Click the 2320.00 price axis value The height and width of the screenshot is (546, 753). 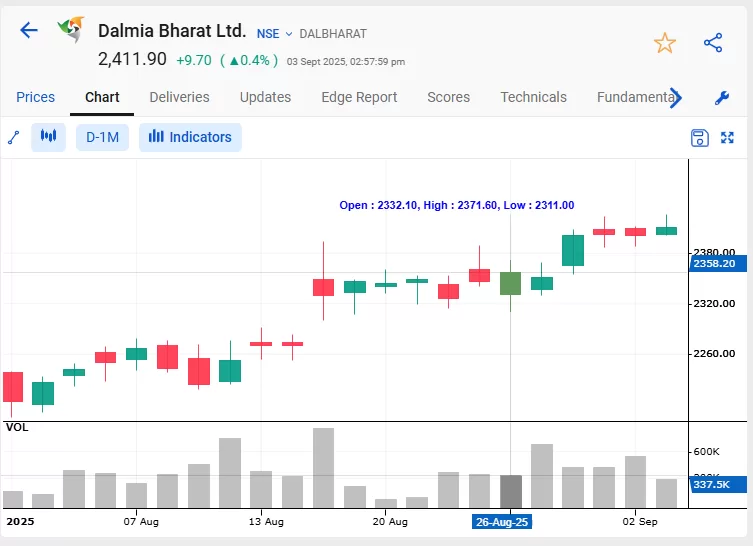(714, 303)
